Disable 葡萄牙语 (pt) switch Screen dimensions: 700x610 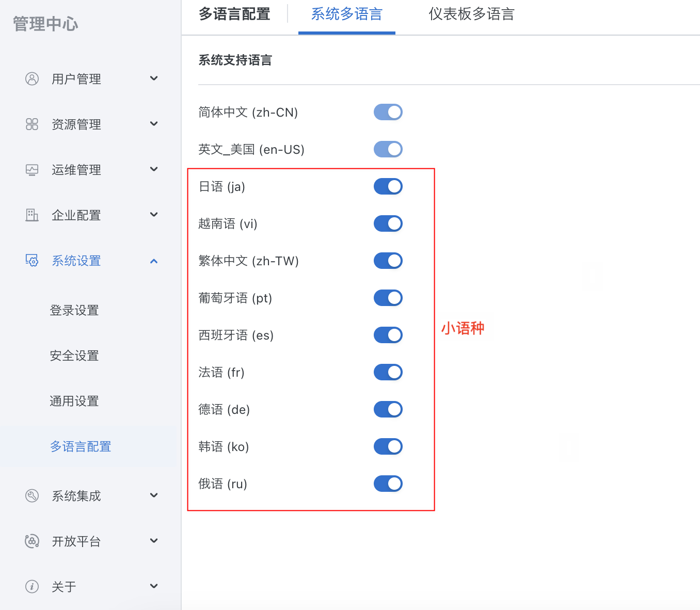388,298
